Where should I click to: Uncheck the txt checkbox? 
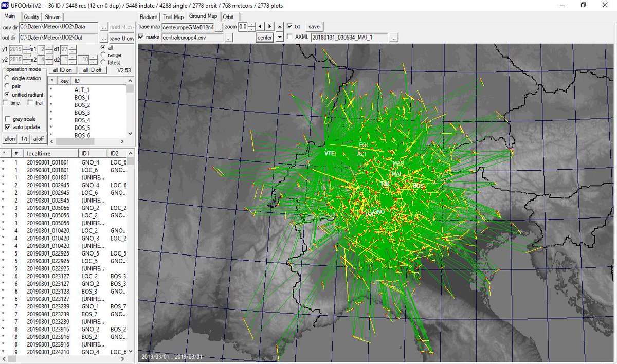290,26
